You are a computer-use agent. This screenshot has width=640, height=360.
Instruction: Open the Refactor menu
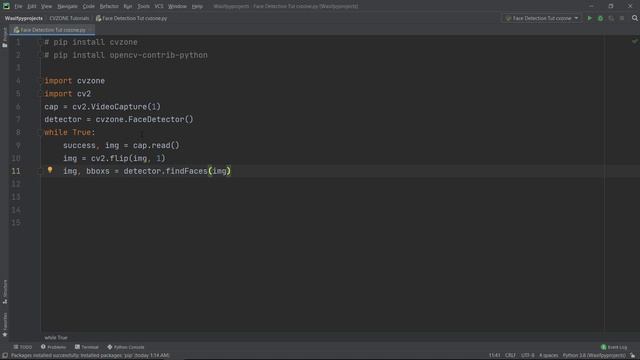[x=109, y=7]
